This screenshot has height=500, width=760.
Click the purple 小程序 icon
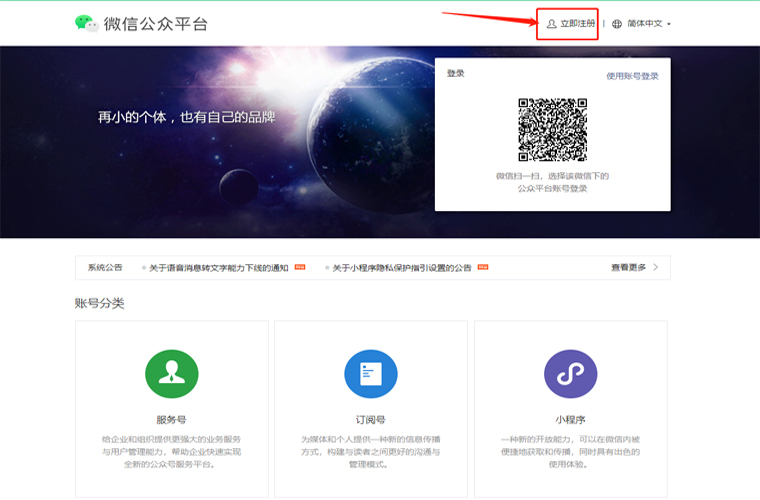tap(570, 374)
